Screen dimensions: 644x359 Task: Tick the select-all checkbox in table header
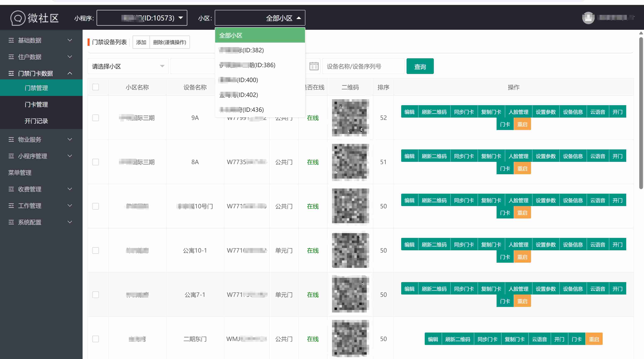[96, 87]
